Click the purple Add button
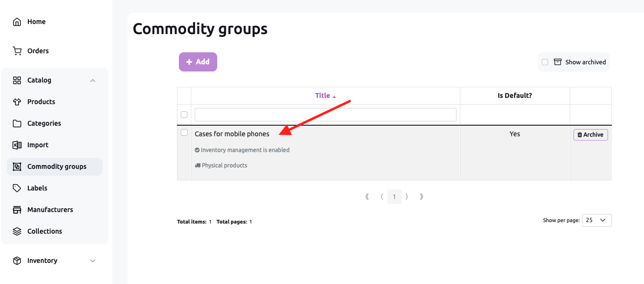 pos(198,62)
